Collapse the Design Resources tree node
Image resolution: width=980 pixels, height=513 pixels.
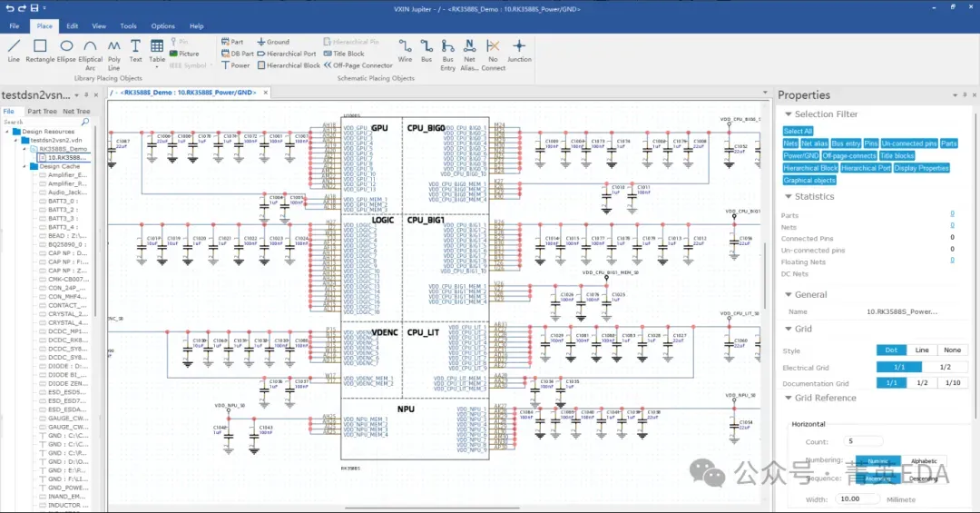7,132
